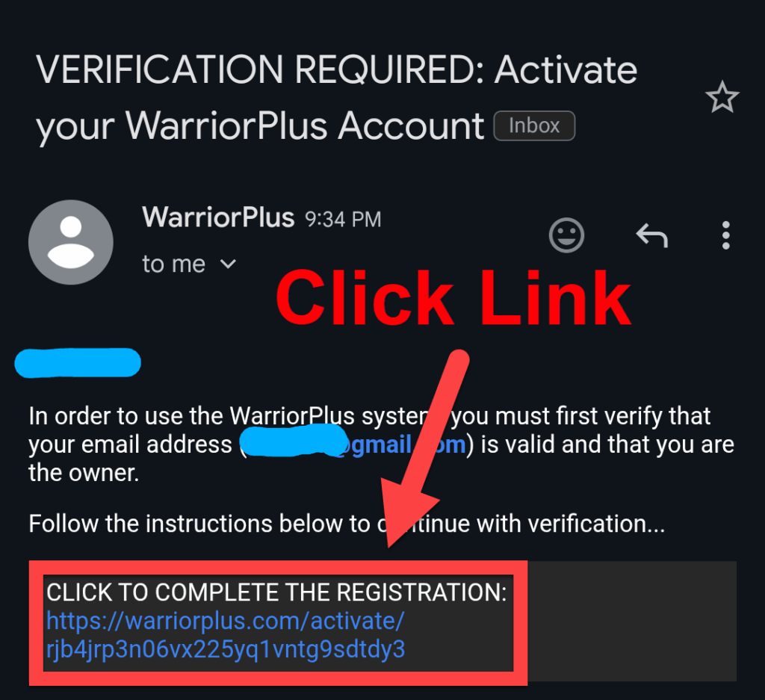The height and width of the screenshot is (700, 765).
Task: Star this WarriorPlus verification email
Action: click(722, 97)
